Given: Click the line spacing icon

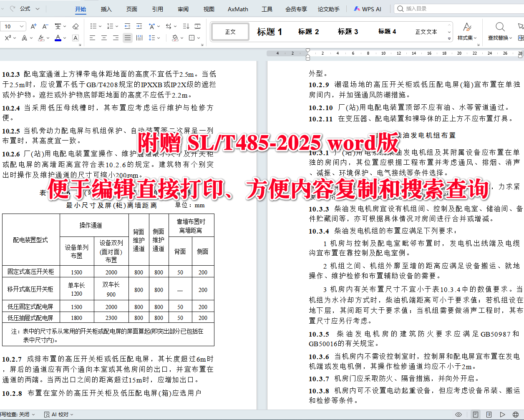Looking at the screenshot, I should click(151, 38).
